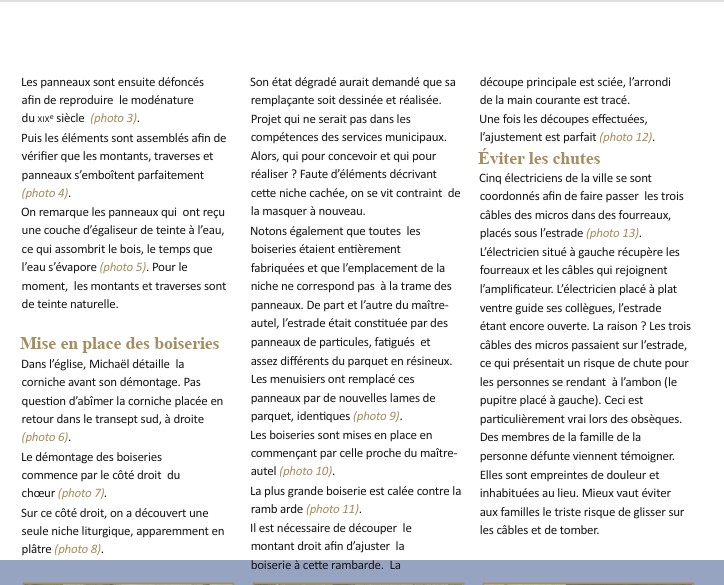Click the "(photo 13)" reference
Viewport: 724px width, 585px height.
(x=614, y=233)
